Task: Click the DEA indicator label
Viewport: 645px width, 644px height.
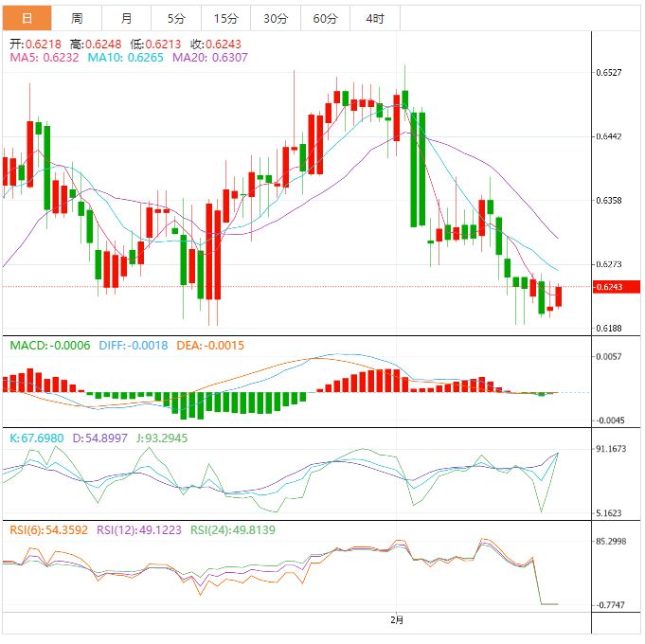Action: [x=210, y=346]
